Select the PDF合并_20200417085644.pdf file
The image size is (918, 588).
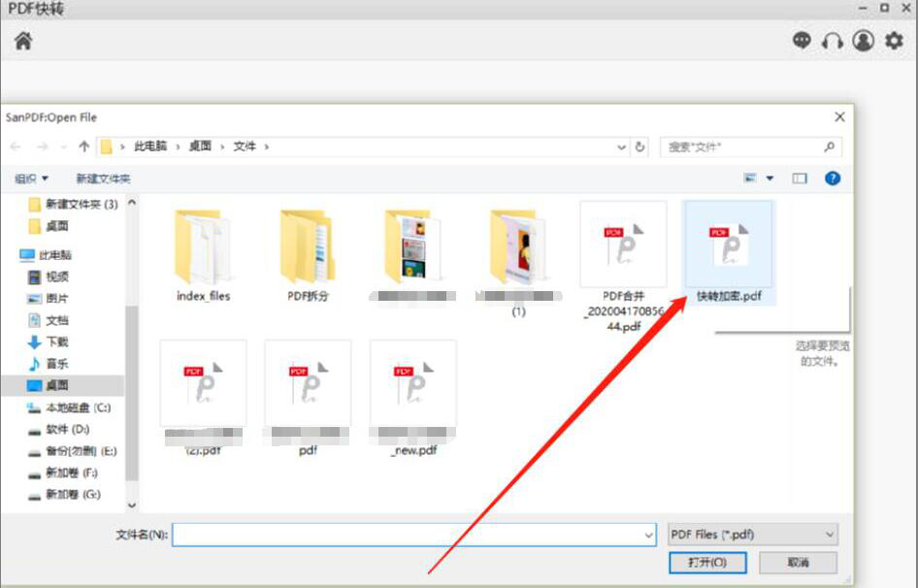623,267
